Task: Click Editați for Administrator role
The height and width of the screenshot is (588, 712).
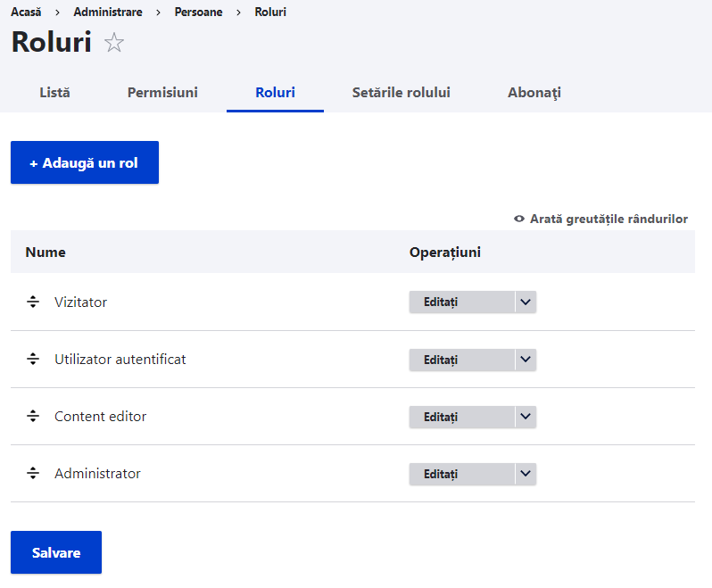Action: click(x=461, y=474)
